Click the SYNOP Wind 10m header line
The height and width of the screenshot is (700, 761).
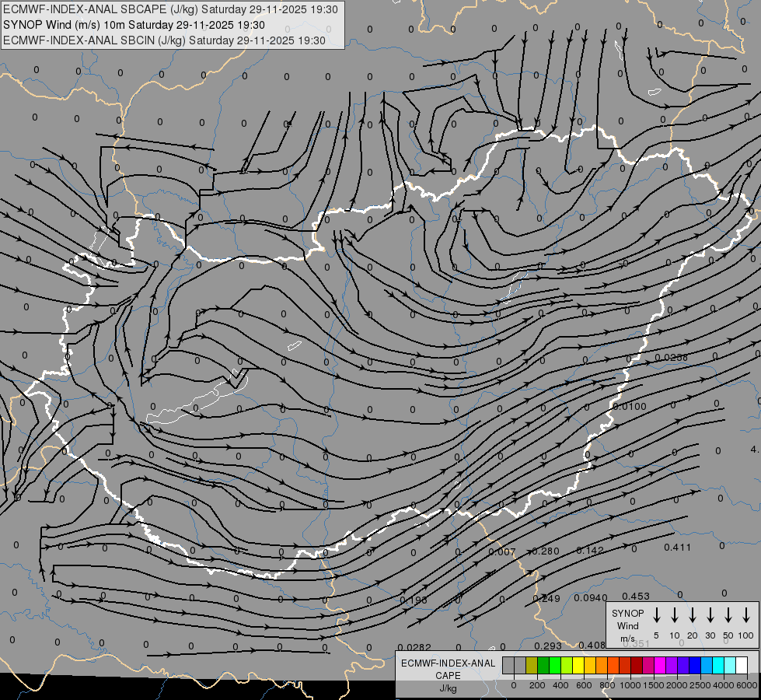(x=134, y=25)
